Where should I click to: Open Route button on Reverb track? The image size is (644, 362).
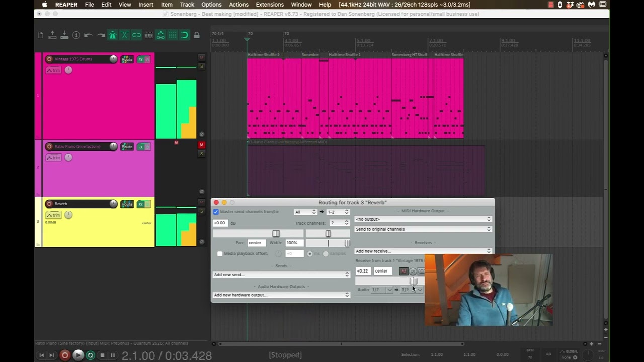127,204
